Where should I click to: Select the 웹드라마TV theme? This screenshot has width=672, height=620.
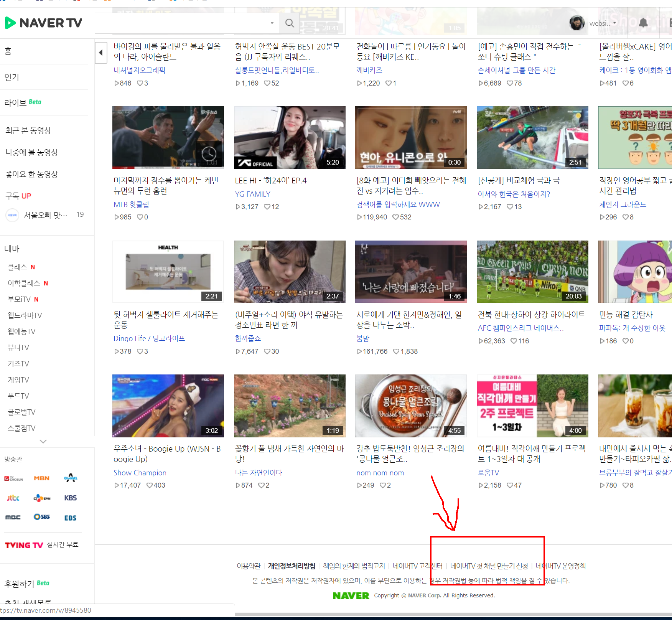pos(25,315)
